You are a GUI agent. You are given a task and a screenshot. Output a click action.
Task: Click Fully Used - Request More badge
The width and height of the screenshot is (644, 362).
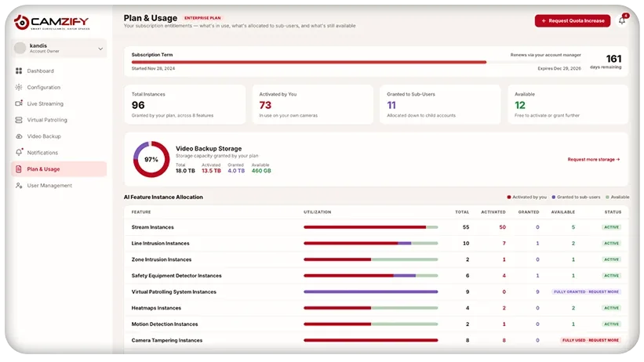590,340
